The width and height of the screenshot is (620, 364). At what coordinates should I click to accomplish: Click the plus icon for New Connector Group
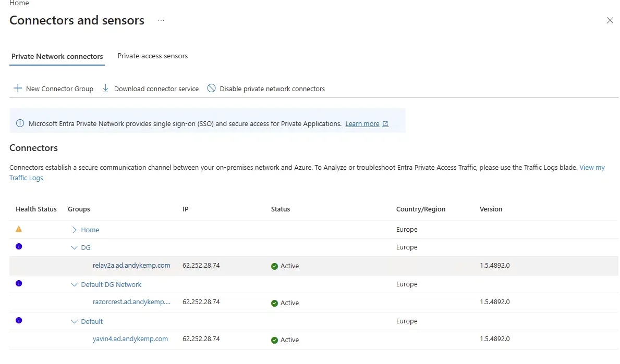coord(18,89)
